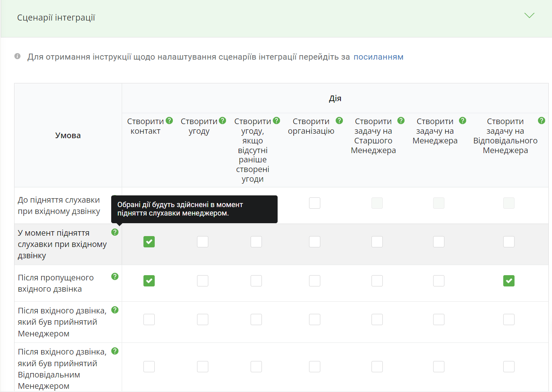552x392 pixels.
Task: Show help for Створити угоду, якщо відсутні column
Action: (276, 120)
